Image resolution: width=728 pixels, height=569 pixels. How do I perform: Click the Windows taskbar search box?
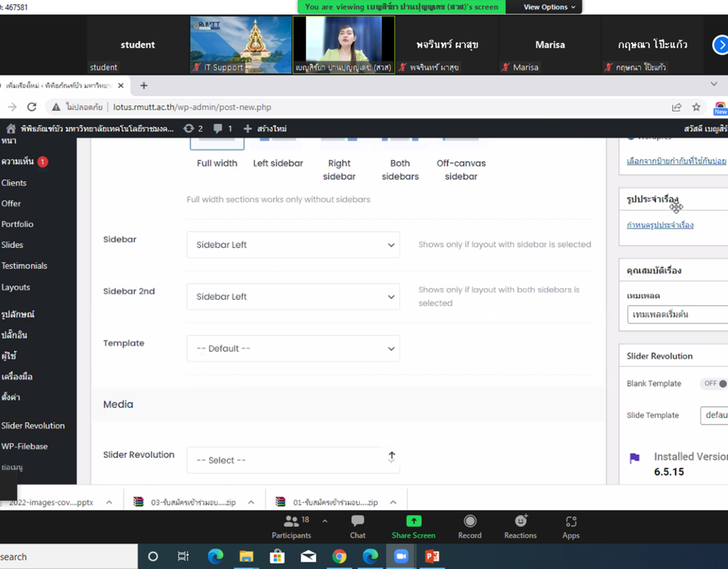click(69, 556)
